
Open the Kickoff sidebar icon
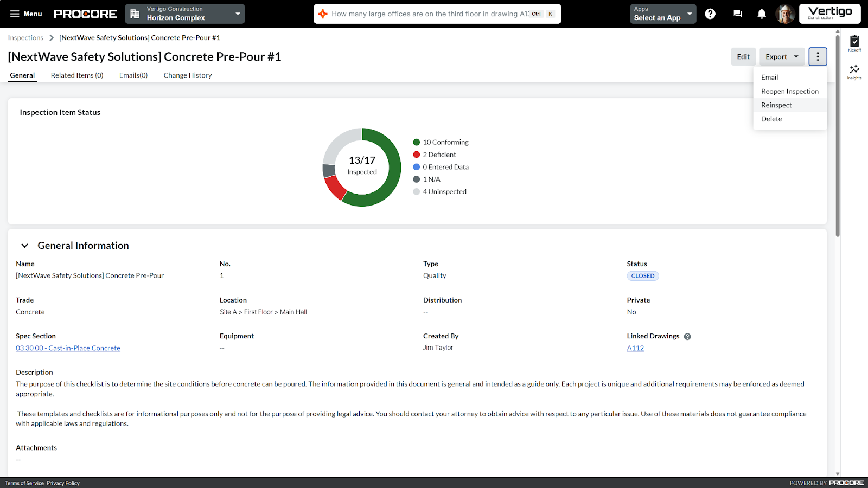(854, 43)
